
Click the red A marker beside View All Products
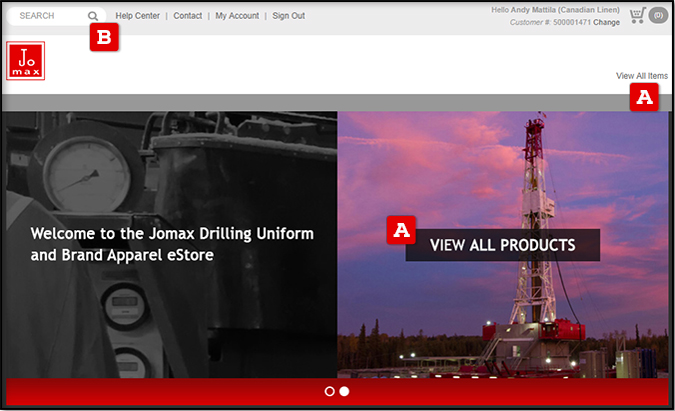click(x=401, y=230)
